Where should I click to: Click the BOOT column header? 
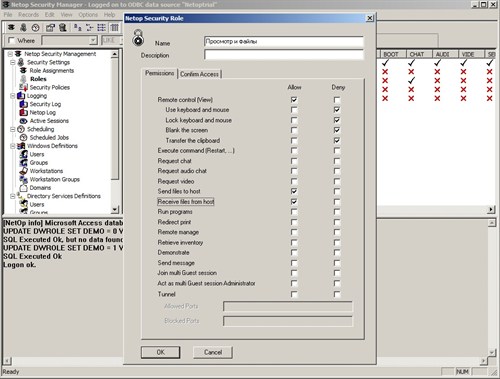392,54
